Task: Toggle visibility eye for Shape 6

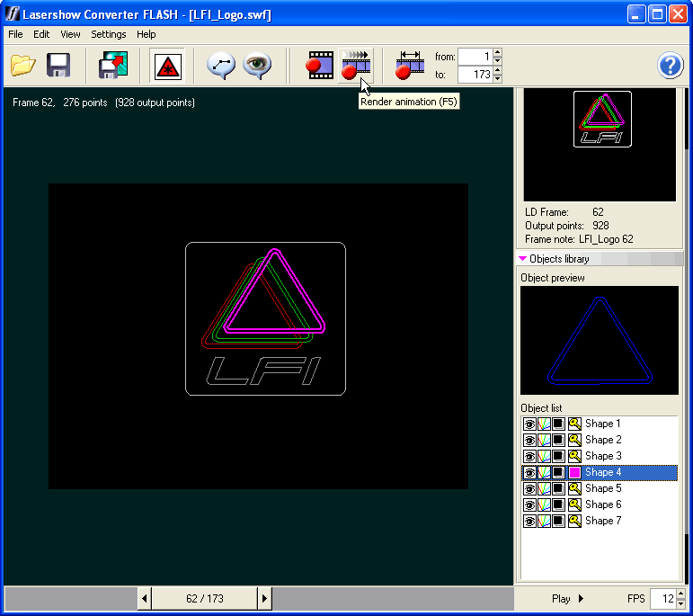Action: pos(529,504)
